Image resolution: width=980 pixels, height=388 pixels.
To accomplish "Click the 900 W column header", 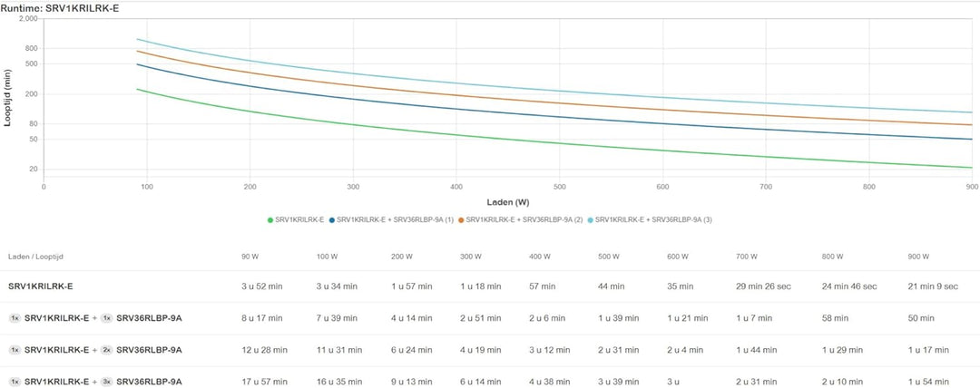I will coord(918,257).
